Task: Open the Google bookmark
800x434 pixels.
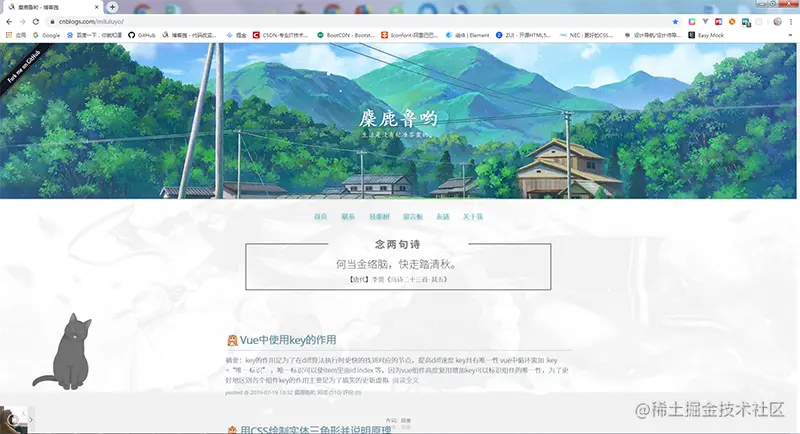Action: click(x=46, y=35)
